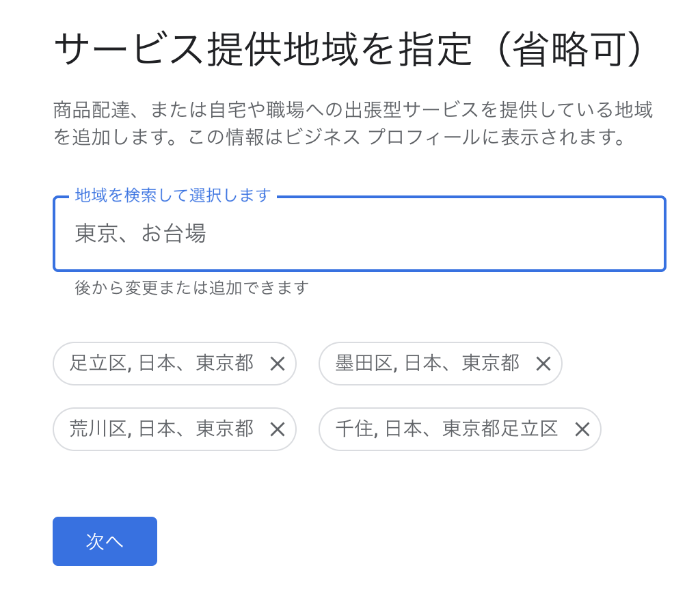The height and width of the screenshot is (596, 700).
Task: Select the 足立区 chip label text
Action: click(161, 363)
